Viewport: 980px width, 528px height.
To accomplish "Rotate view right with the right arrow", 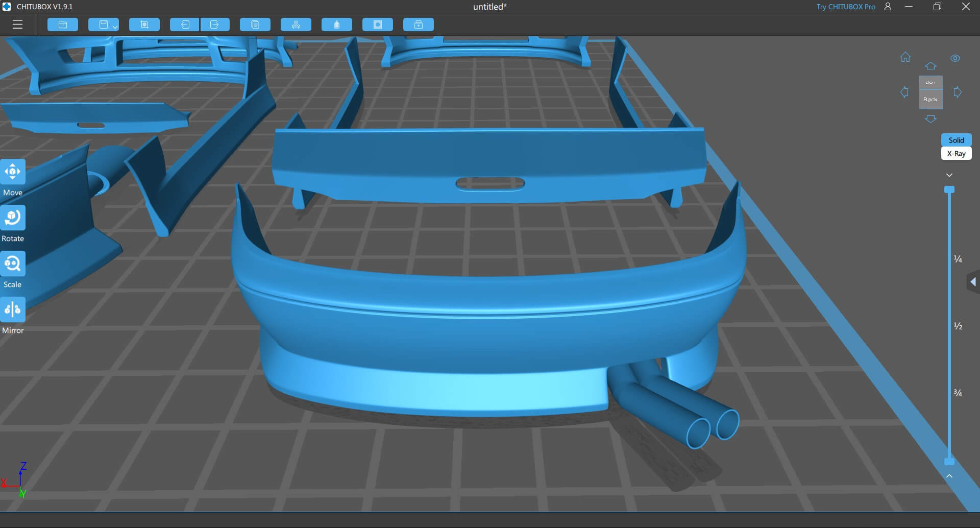I will (x=958, y=92).
